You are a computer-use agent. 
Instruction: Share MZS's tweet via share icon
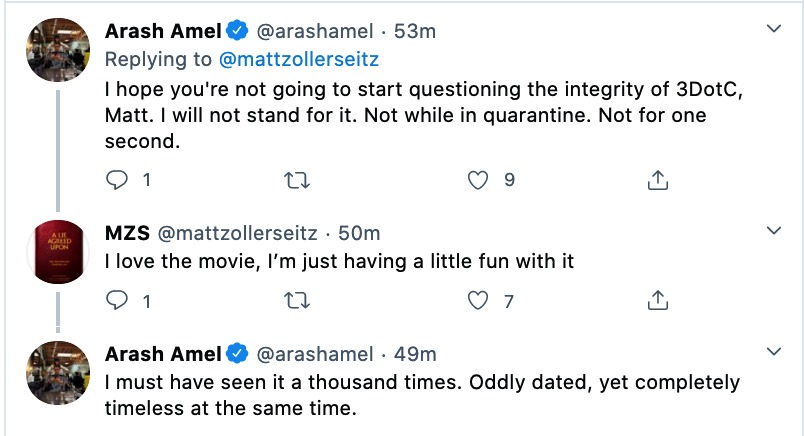[x=658, y=301]
